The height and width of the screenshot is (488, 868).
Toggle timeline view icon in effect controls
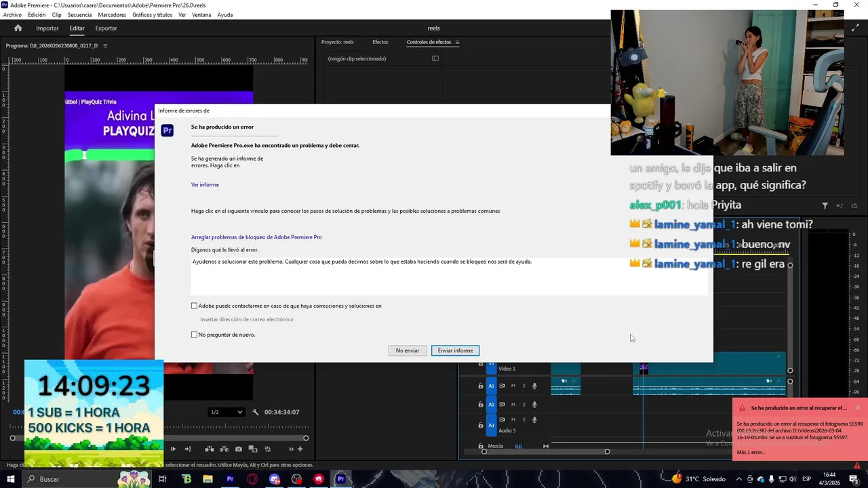435,58
